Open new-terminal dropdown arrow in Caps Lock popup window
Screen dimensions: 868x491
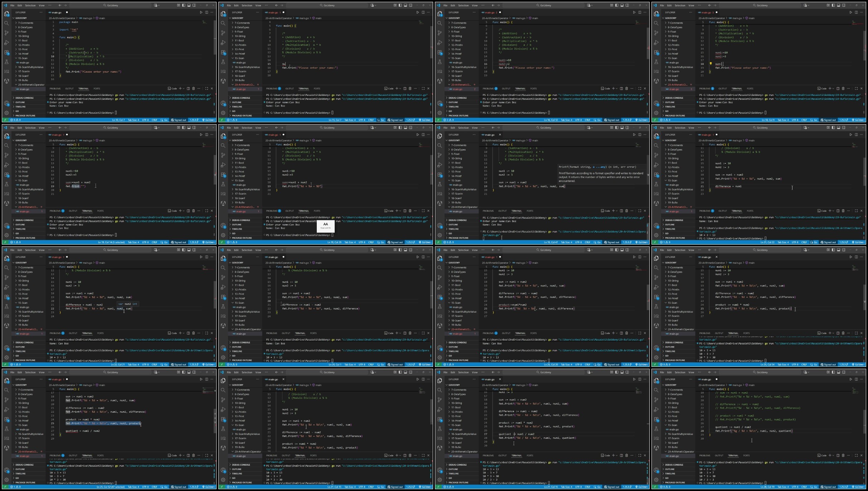coord(400,211)
